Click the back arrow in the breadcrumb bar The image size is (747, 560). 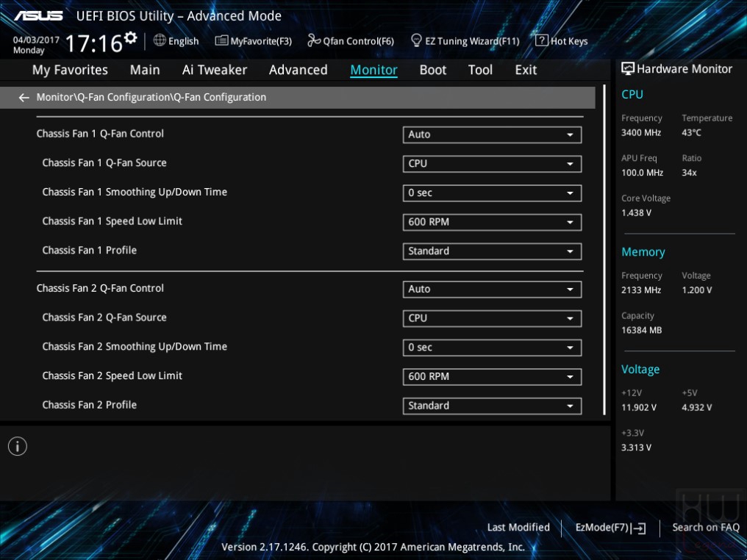coord(24,98)
